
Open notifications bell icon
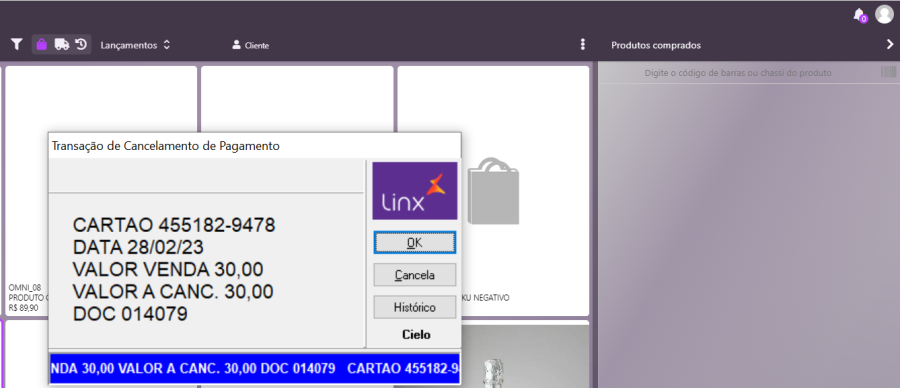[859, 15]
